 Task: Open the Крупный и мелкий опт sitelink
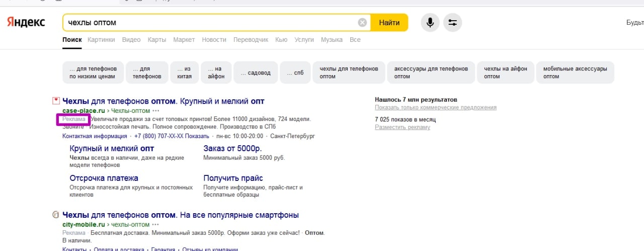(x=112, y=148)
